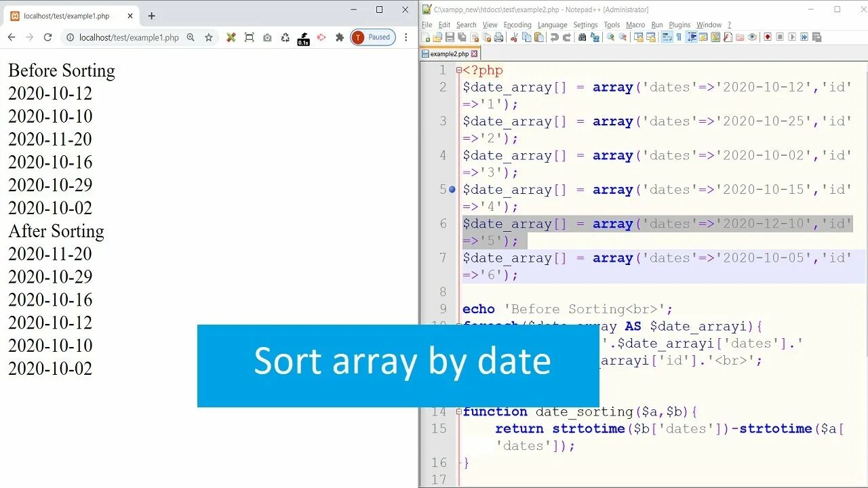Collapse the code fold marker on line 14
Viewport: 868px width, 488px height.
tap(460, 411)
